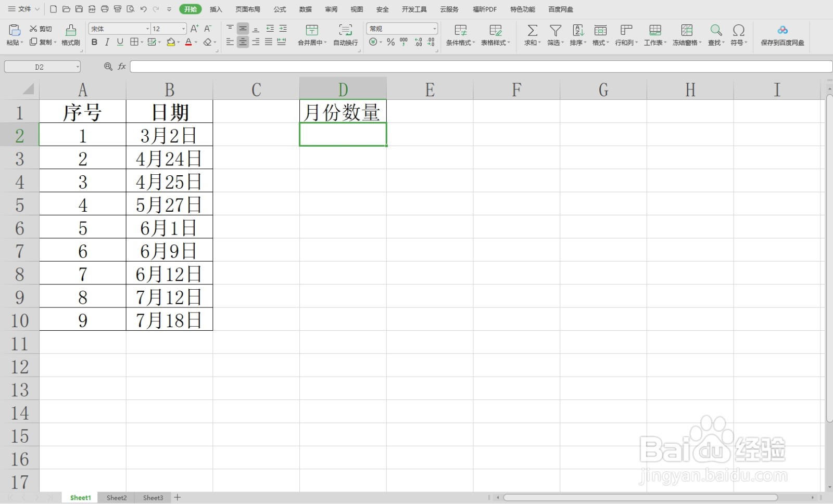The width and height of the screenshot is (833, 504).
Task: Toggle bottom vertical alignment
Action: coord(256,29)
